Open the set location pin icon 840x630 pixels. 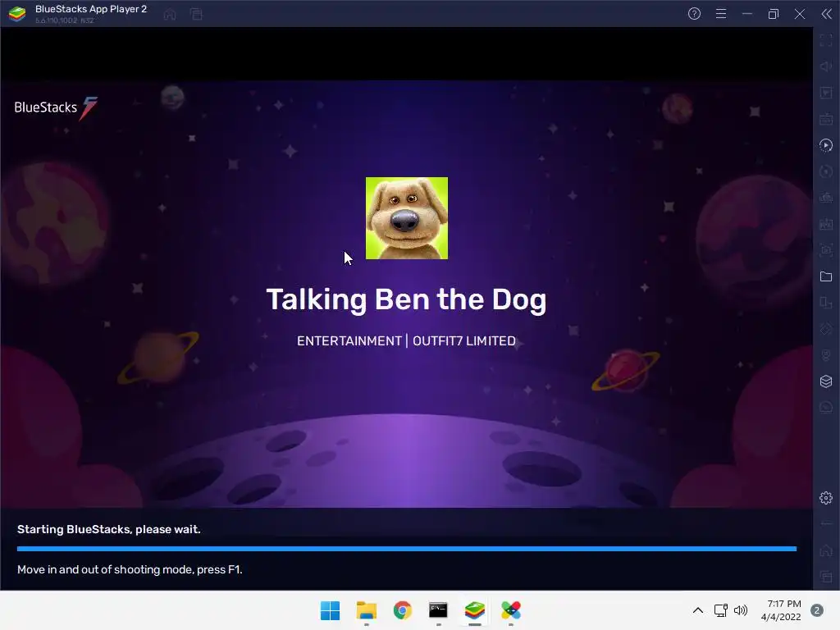tap(826, 355)
